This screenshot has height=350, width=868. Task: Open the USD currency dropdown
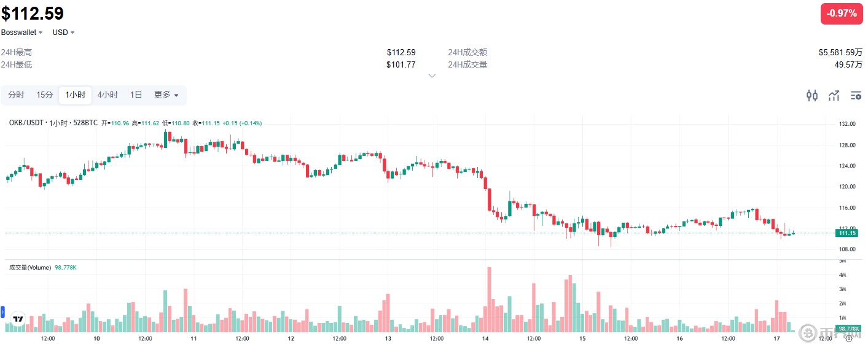(x=63, y=33)
